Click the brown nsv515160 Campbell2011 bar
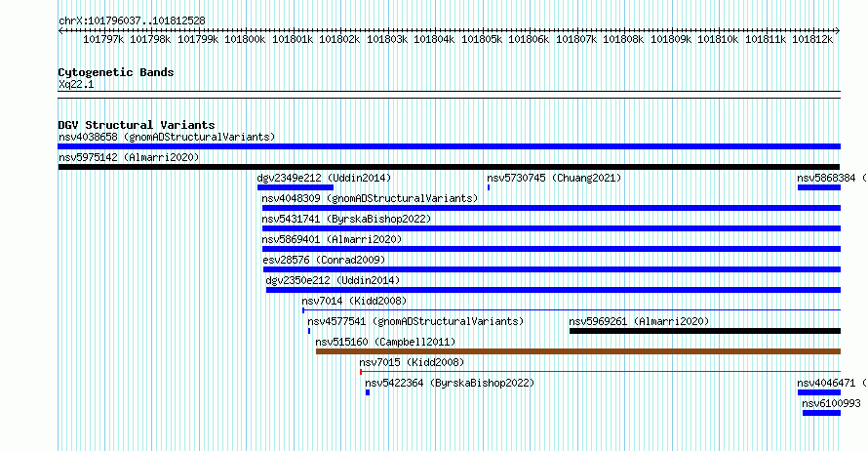This screenshot has width=868, height=451. tap(578, 351)
